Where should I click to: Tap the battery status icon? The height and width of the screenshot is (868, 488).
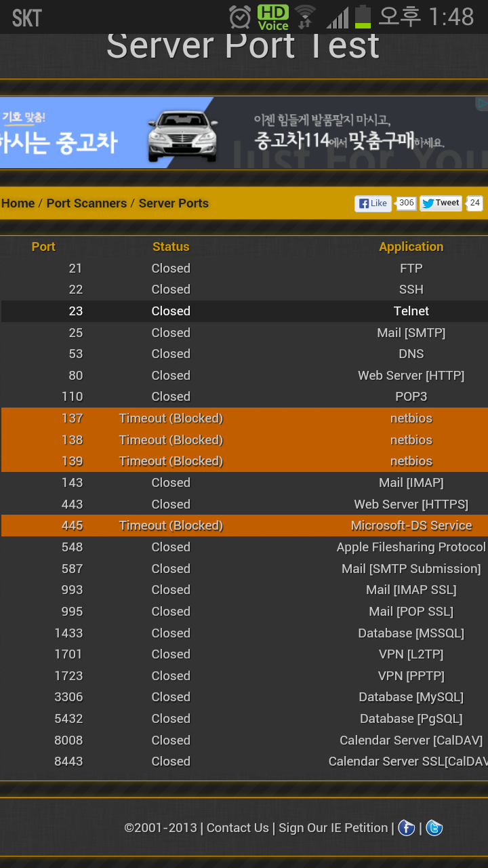[363, 16]
